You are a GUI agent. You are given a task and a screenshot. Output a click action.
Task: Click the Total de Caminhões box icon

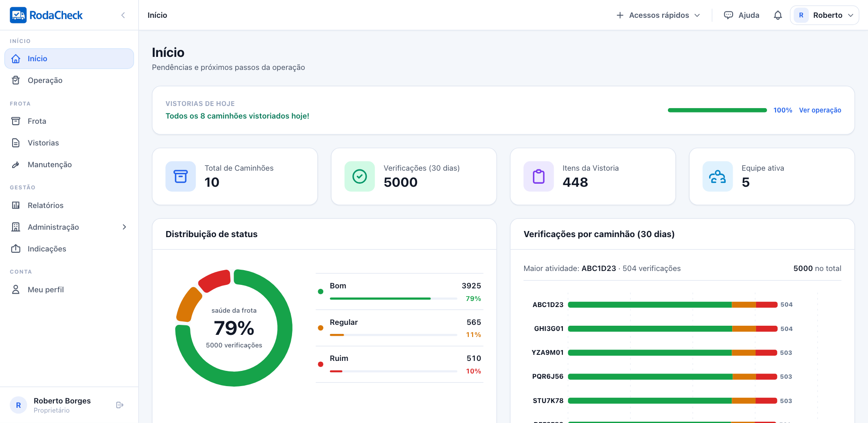pyautogui.click(x=181, y=176)
